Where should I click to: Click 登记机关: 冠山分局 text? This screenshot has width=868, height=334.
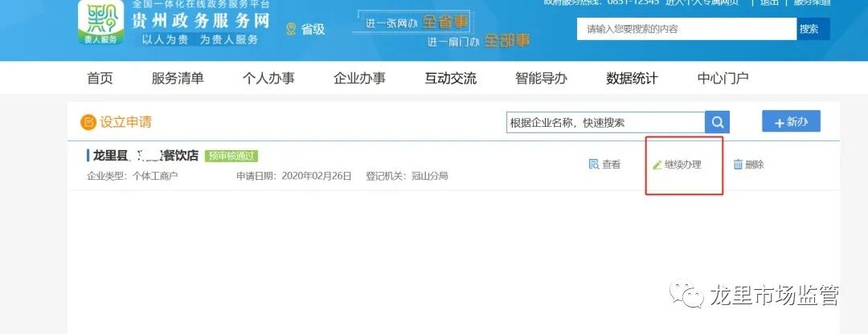tap(407, 177)
